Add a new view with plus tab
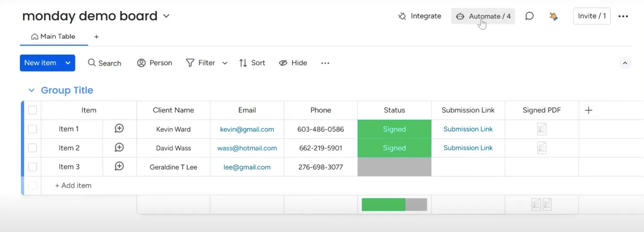 pyautogui.click(x=96, y=36)
